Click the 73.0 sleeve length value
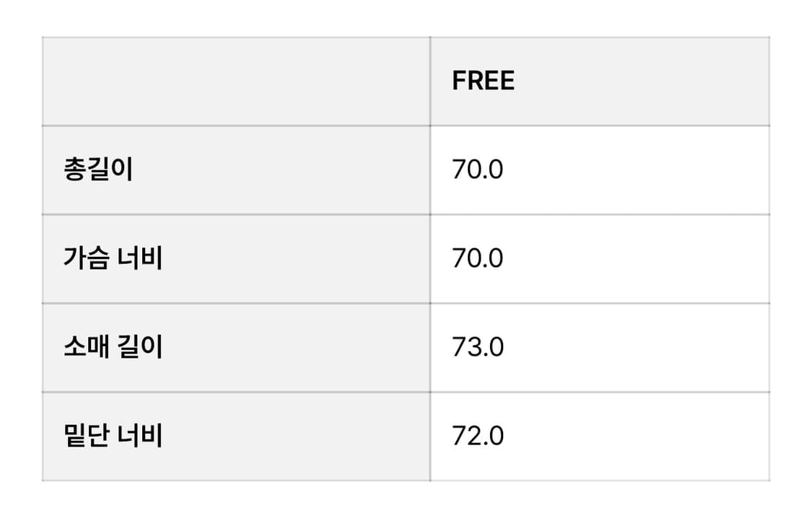Image resolution: width=812 pixels, height=513 pixels. [477, 348]
